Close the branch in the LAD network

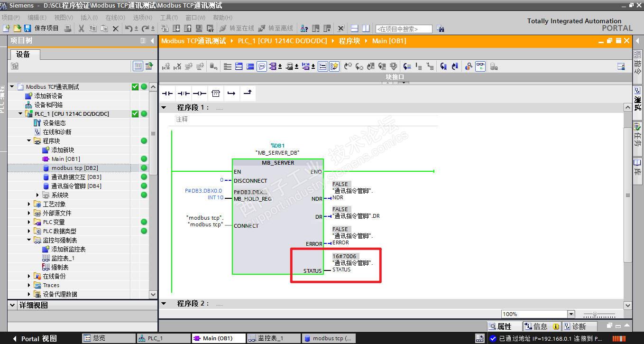[248, 93]
